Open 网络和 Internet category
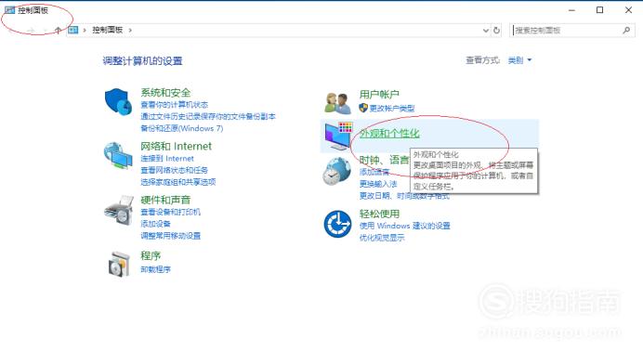 pyautogui.click(x=176, y=147)
